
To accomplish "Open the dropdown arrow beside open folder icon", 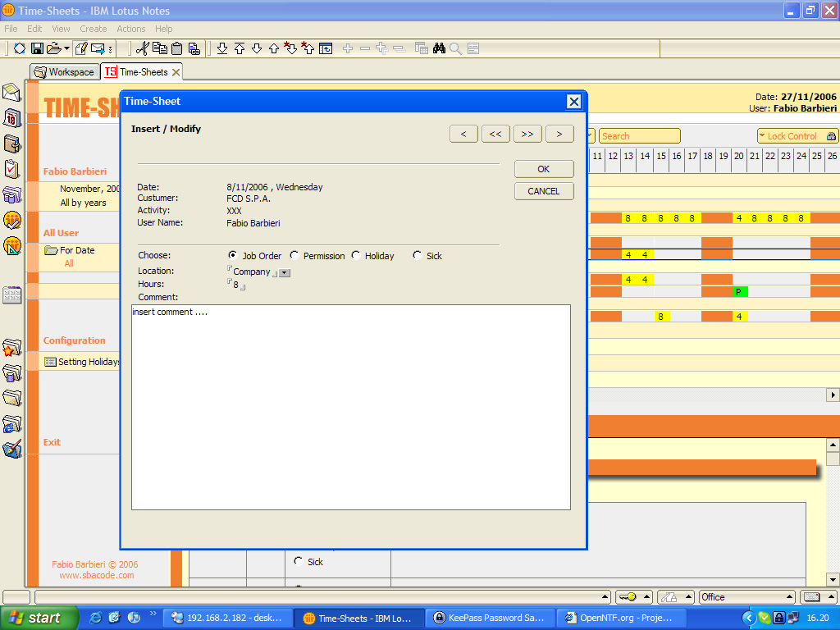I will [x=66, y=48].
